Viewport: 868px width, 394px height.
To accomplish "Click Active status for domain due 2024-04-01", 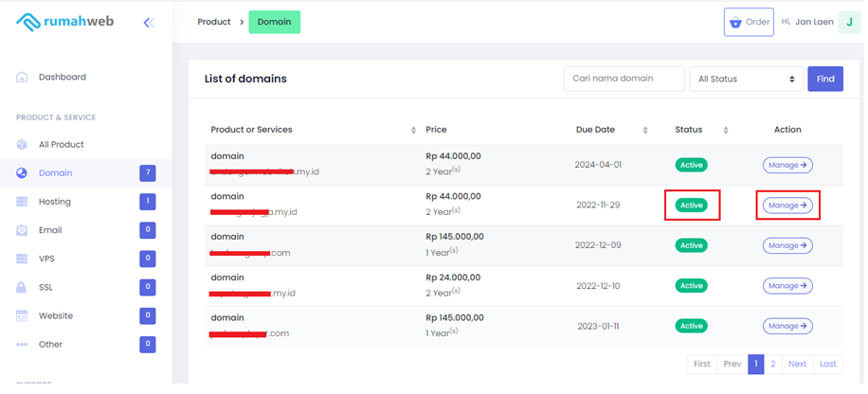I will (691, 165).
